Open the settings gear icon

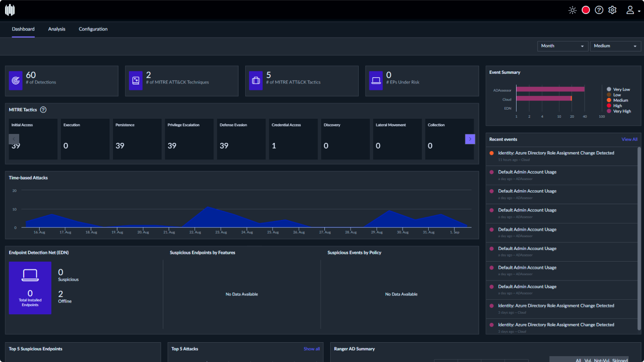coord(613,10)
